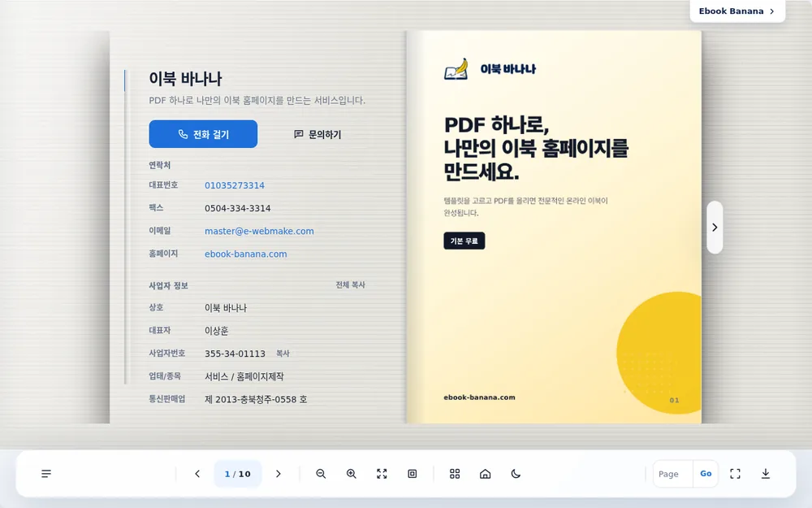812x508 pixels.
Task: Click the master@e-webmake.com email link
Action: point(260,231)
